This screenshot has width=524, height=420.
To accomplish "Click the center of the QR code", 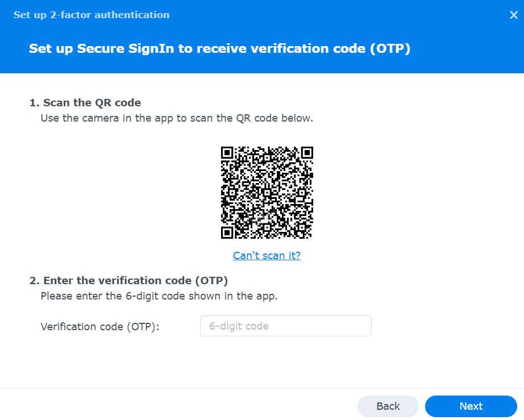I will click(x=267, y=193).
